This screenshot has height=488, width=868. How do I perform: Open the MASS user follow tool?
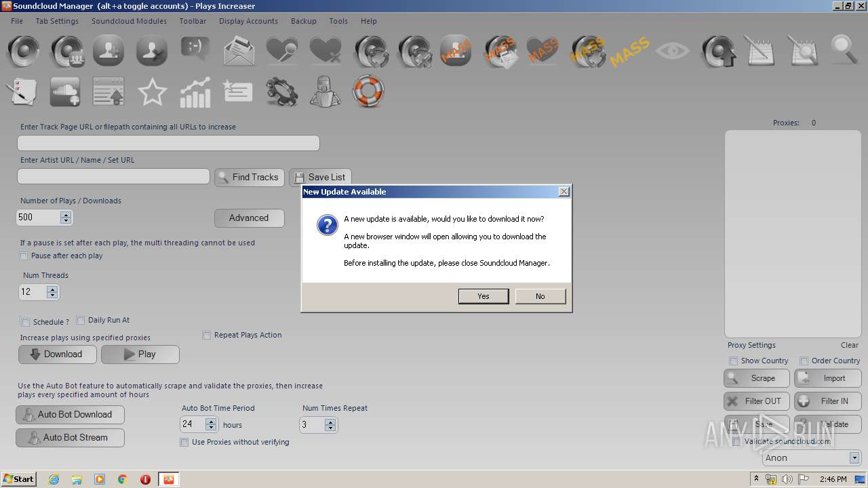pos(456,51)
